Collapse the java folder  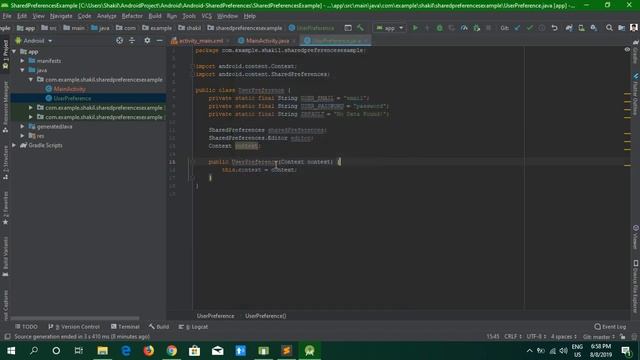point(22,70)
